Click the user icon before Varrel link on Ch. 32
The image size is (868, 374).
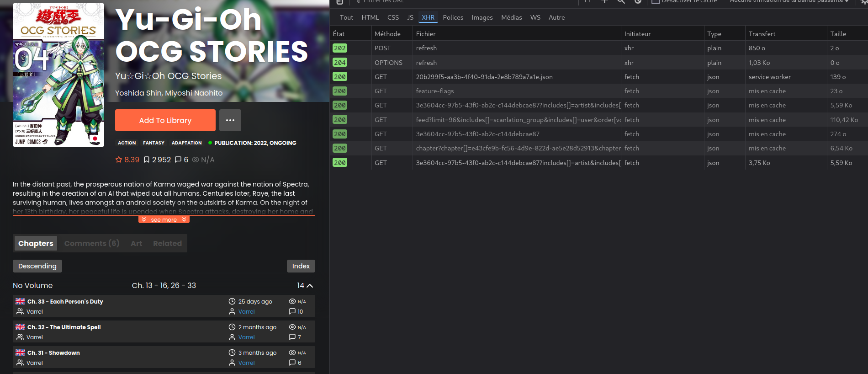[232, 337]
